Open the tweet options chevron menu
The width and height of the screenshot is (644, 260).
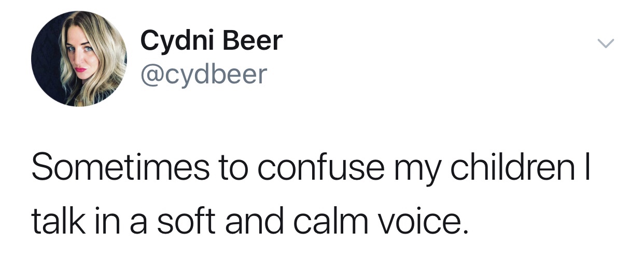[605, 44]
